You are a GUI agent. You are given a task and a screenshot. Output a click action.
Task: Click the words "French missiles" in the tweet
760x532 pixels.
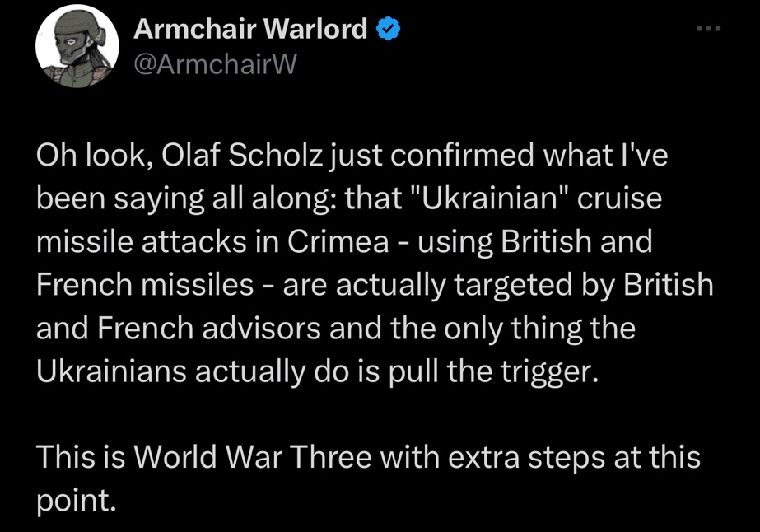pos(145,286)
